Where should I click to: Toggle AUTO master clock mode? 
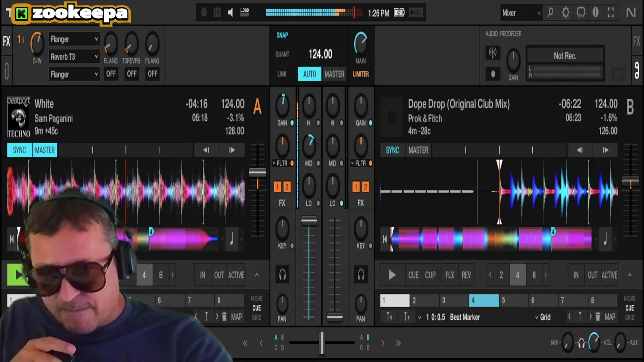pos(309,74)
